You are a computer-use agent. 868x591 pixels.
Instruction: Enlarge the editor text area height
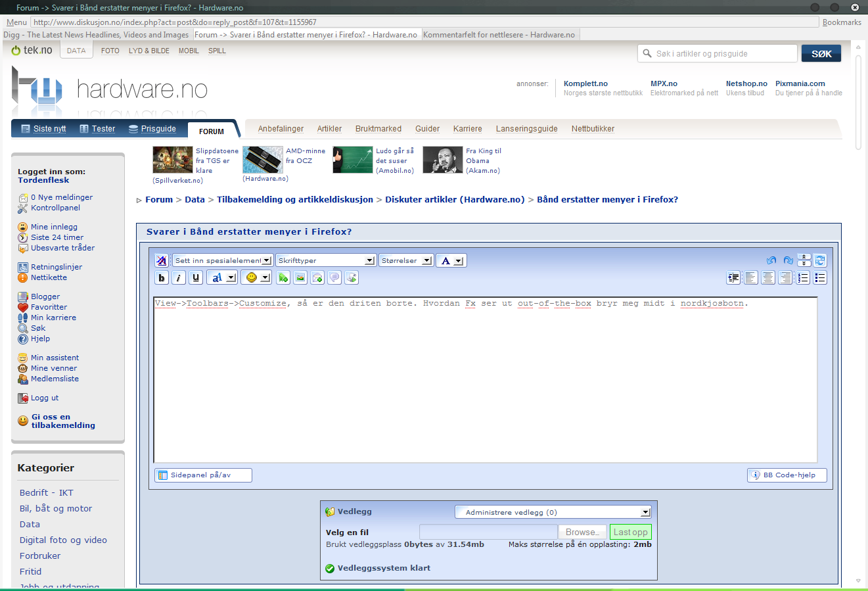(x=804, y=264)
